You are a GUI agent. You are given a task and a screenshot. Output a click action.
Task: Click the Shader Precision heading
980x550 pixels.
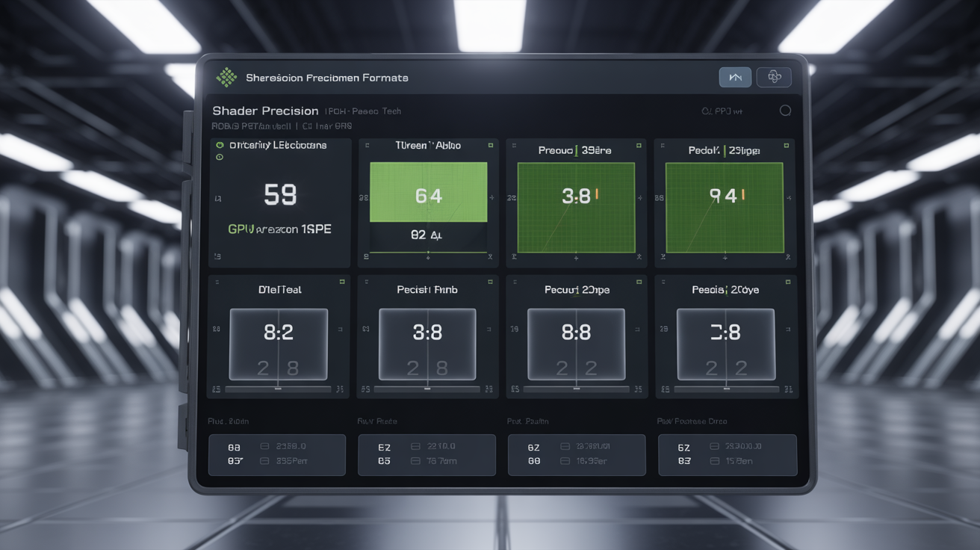click(x=265, y=111)
